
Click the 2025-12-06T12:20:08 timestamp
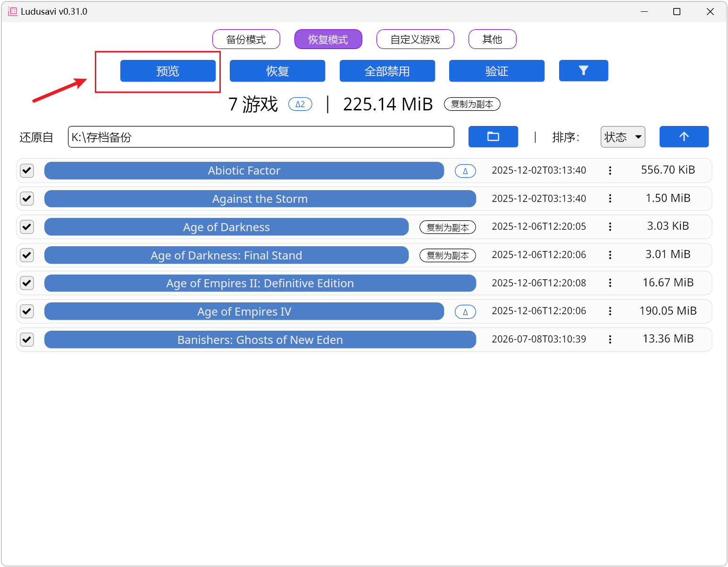point(539,283)
